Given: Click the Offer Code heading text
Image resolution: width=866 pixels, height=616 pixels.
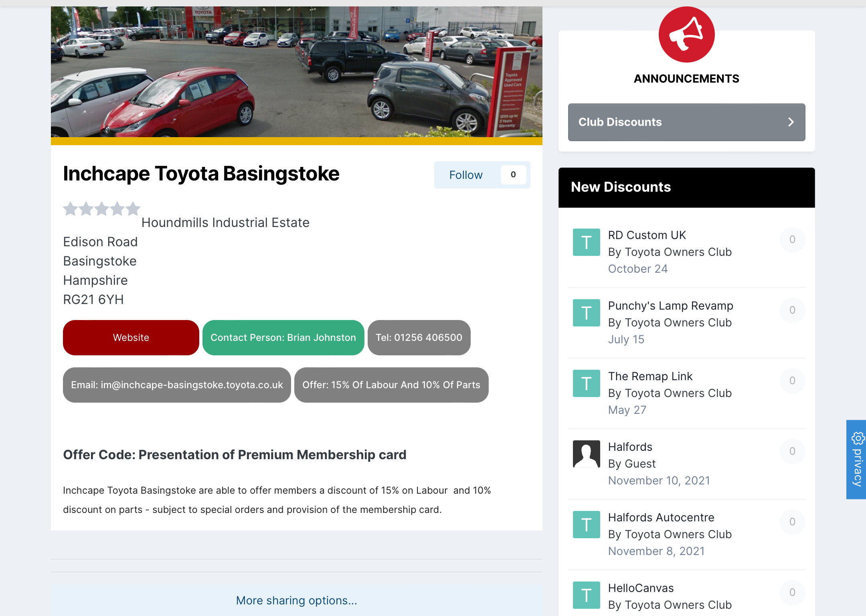Looking at the screenshot, I should (235, 455).
